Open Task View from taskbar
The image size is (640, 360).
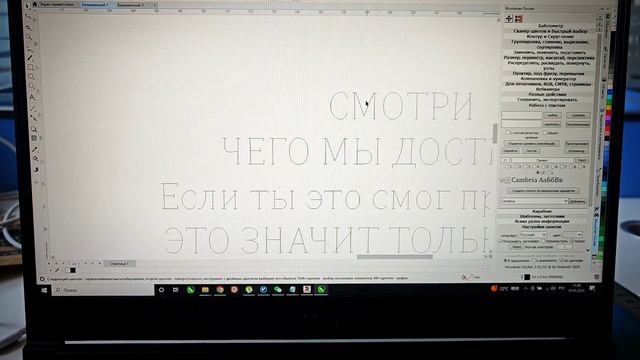tap(176, 290)
